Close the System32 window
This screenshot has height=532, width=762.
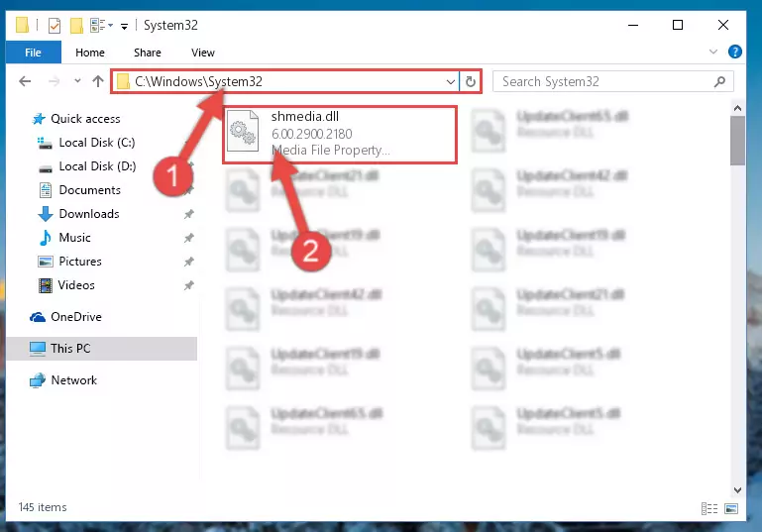coord(723,25)
